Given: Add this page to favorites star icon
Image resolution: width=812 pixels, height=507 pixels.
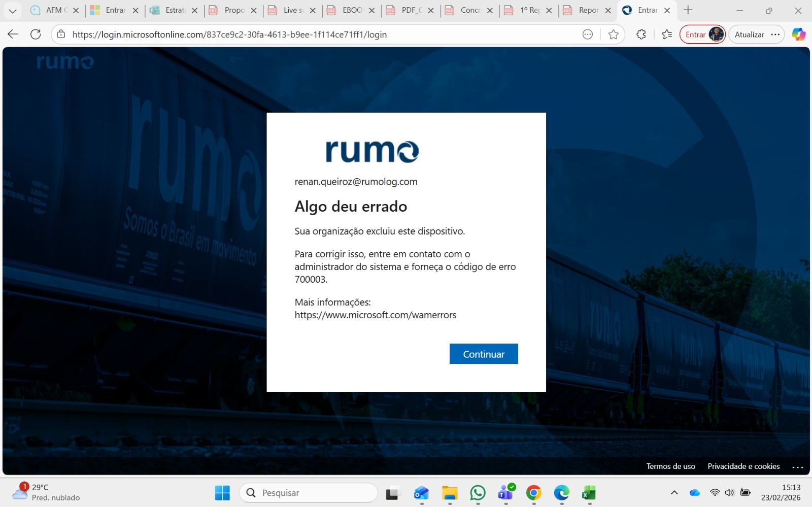Looking at the screenshot, I should click(x=614, y=35).
